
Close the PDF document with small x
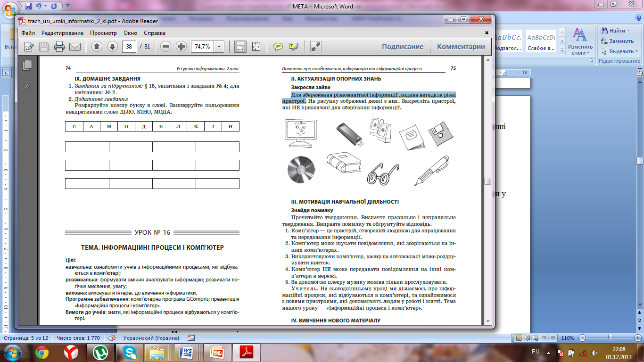point(487,33)
